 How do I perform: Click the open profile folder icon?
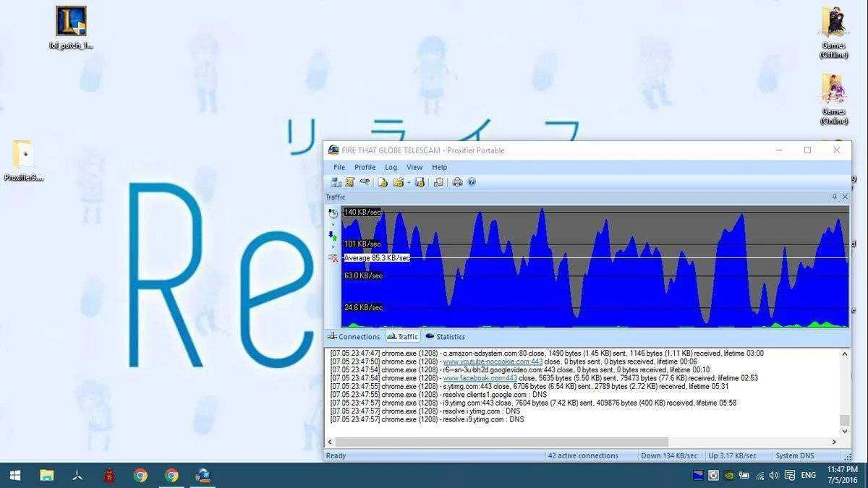[399, 182]
